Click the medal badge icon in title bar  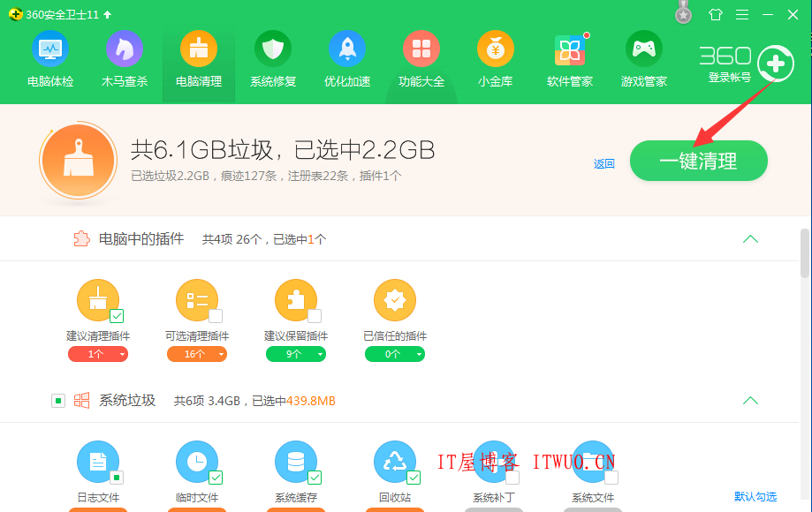pos(684,14)
